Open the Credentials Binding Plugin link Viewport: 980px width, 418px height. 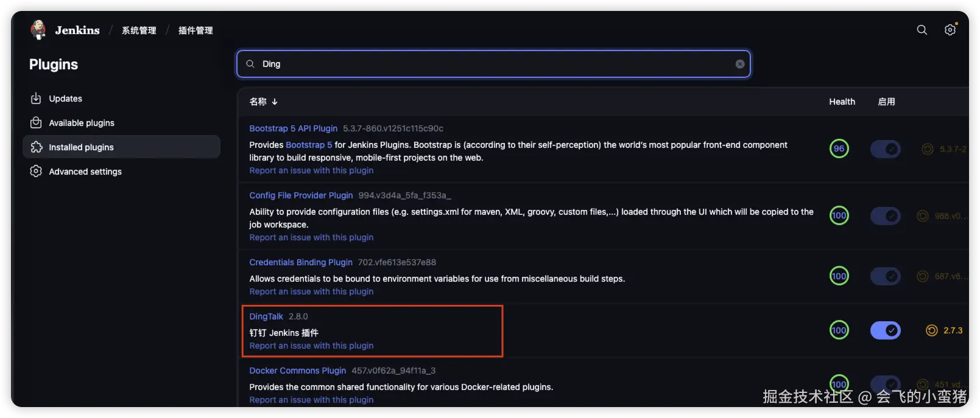pos(301,262)
